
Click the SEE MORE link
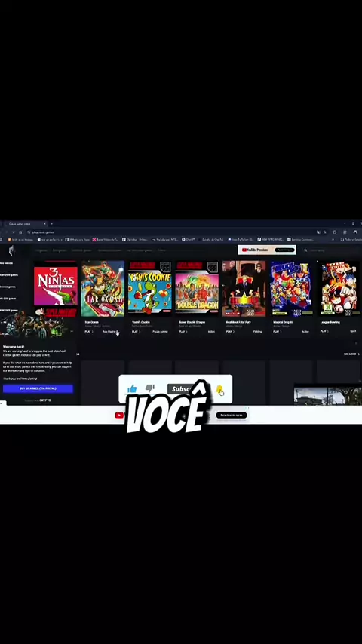pos(351,354)
